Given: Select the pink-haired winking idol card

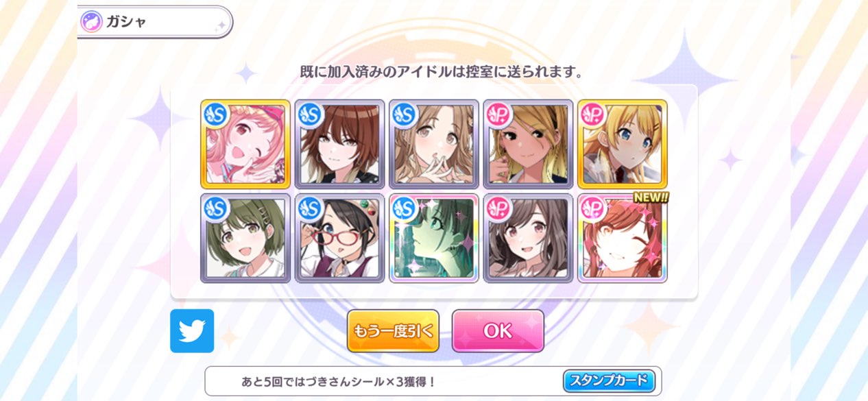Looking at the screenshot, I should [x=245, y=144].
